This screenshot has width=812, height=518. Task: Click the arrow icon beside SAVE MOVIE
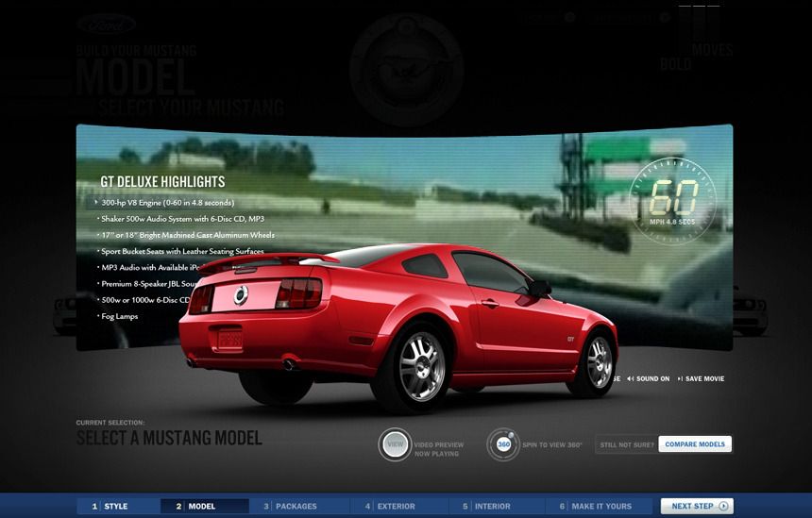pos(680,378)
